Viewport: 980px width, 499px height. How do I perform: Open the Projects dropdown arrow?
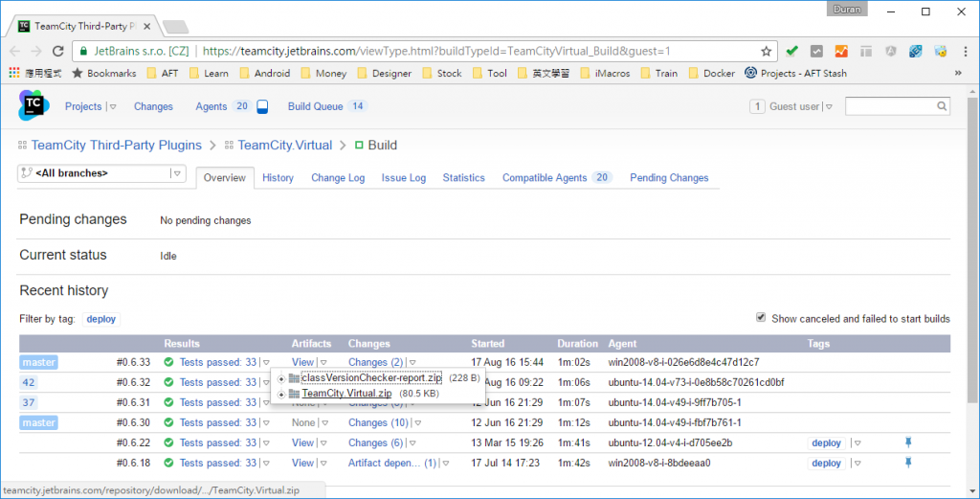113,107
